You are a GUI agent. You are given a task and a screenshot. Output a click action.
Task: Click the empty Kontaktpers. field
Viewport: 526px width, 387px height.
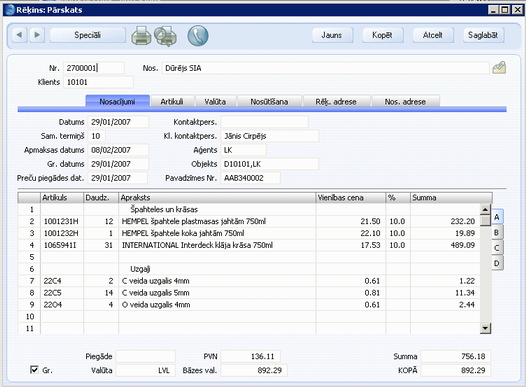(264, 122)
